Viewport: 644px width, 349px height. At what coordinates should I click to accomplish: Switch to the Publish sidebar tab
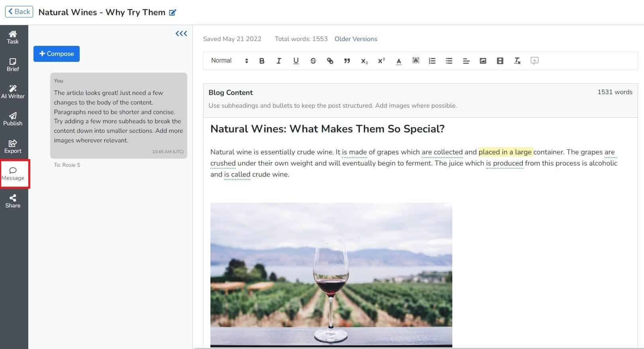[13, 119]
